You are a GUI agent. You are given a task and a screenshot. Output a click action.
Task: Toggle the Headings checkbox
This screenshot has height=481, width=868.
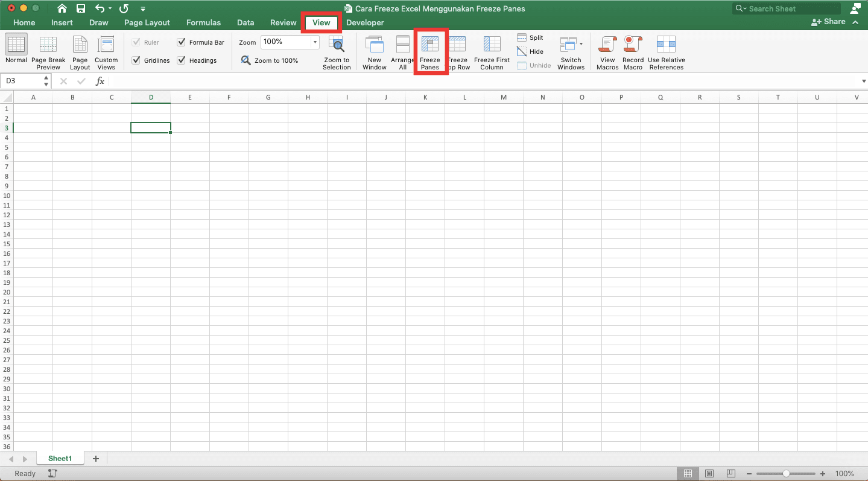click(x=182, y=60)
